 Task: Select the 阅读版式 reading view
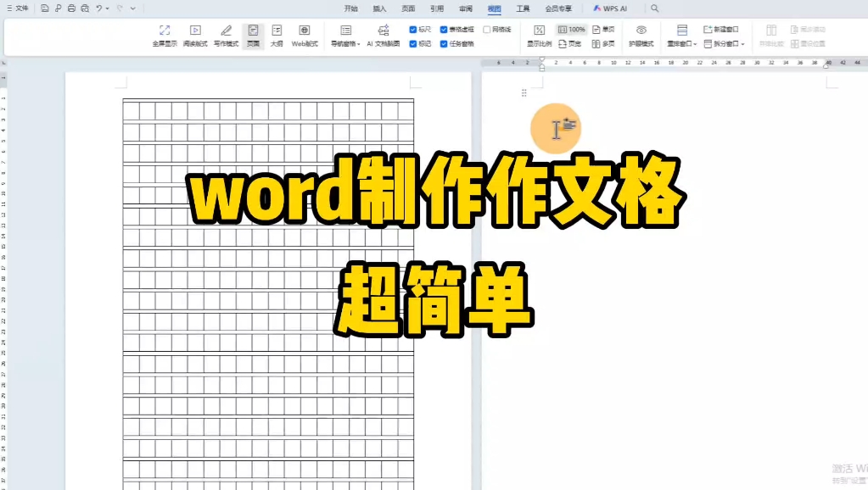coord(195,34)
